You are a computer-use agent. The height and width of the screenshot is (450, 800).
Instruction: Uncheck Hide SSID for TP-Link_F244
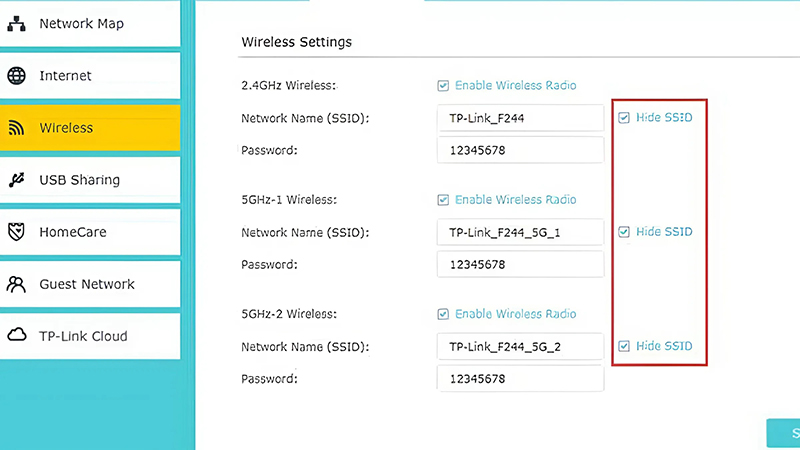[x=624, y=118]
